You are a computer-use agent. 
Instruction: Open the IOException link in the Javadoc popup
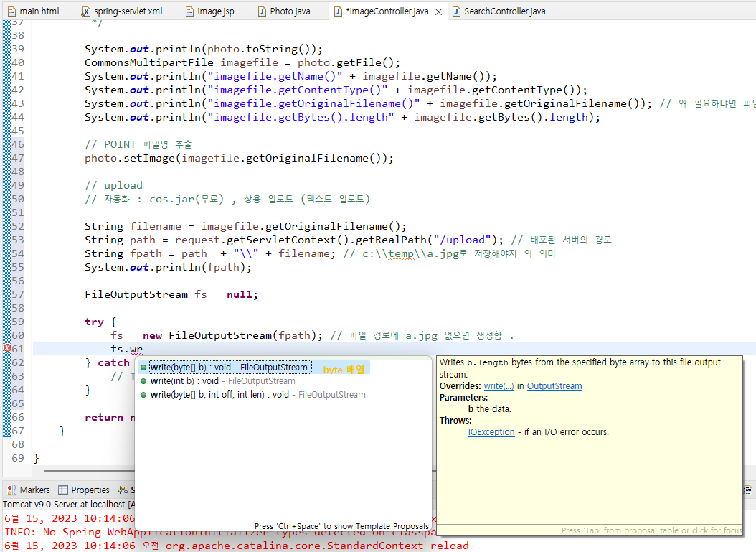point(491,432)
